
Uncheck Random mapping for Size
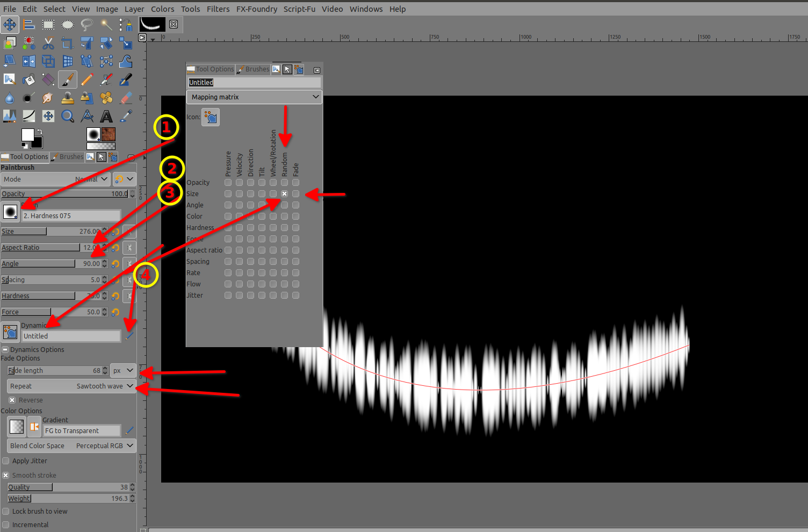click(x=284, y=194)
